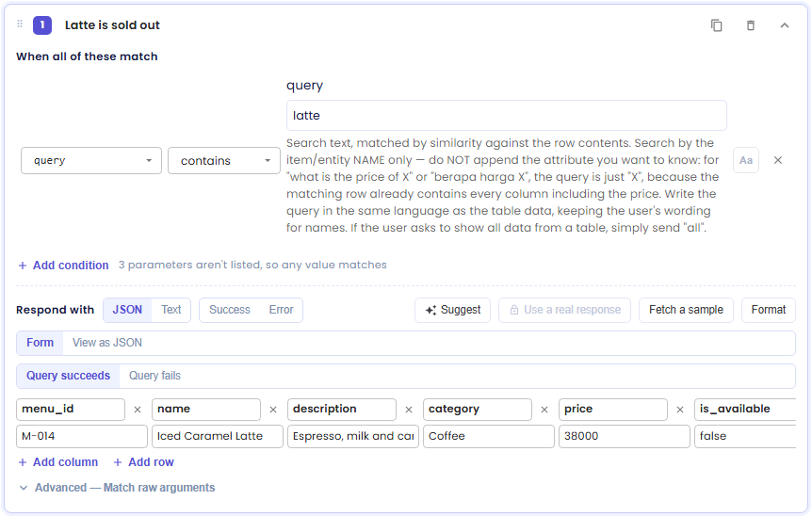Edit the M-014 cell
This screenshot has width=812, height=516.
[82, 436]
